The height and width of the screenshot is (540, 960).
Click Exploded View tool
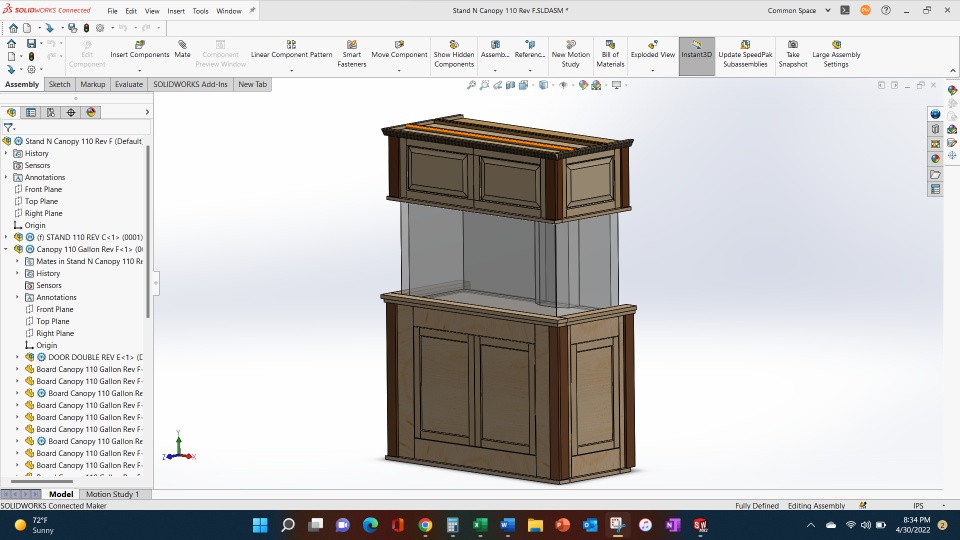coord(653,50)
